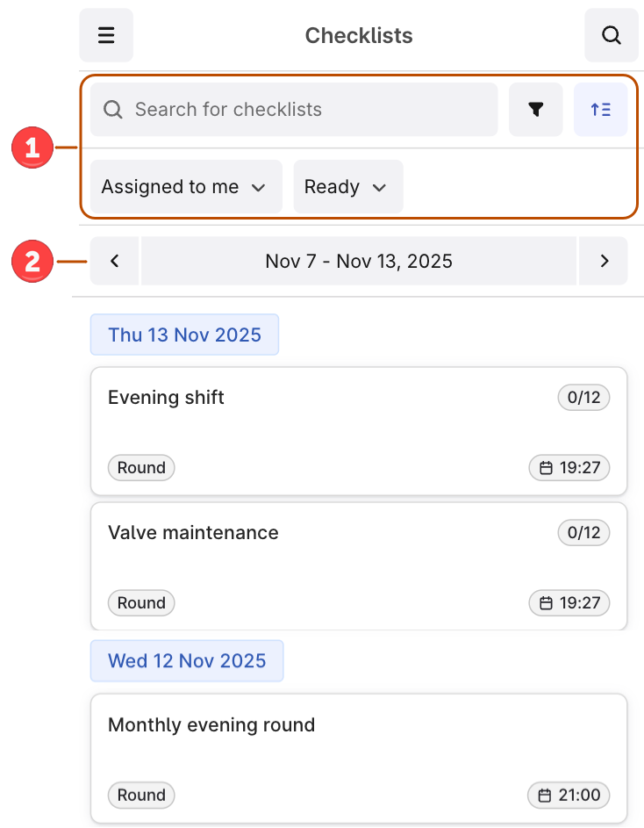The image size is (644, 828).
Task: Click the magnifier inside the search field
Action: coord(113,109)
